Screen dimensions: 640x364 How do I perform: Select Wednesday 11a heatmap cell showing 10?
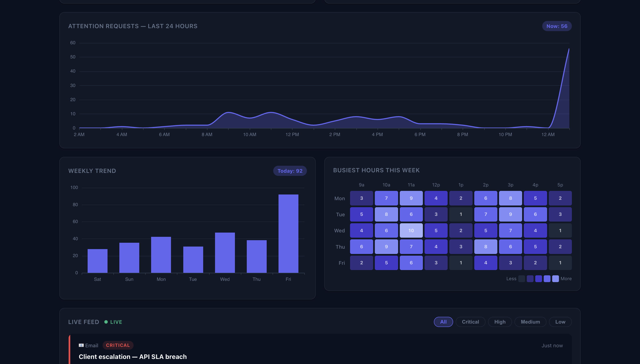[x=411, y=230]
